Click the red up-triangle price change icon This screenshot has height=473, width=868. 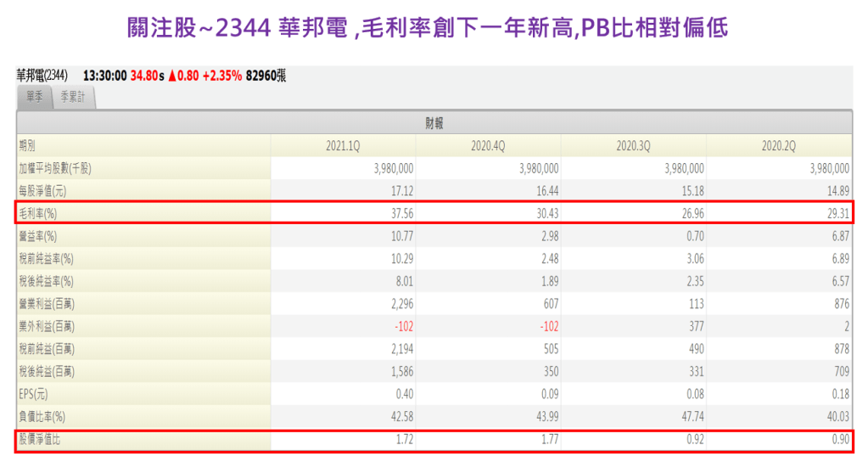pos(172,76)
